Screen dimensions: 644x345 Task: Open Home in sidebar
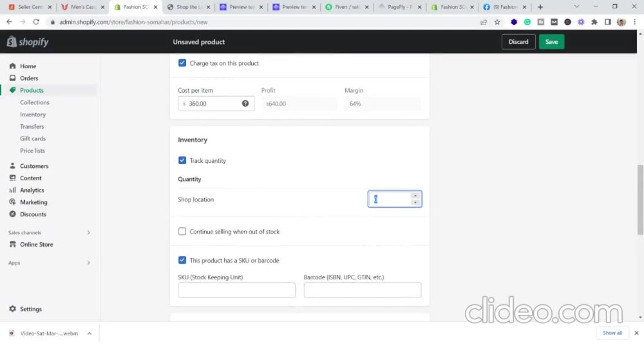point(28,66)
